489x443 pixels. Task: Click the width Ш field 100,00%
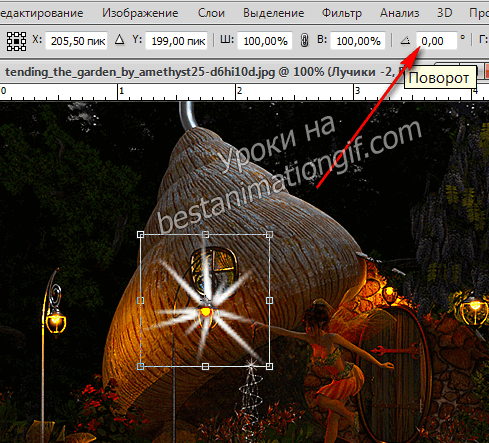tap(265, 41)
